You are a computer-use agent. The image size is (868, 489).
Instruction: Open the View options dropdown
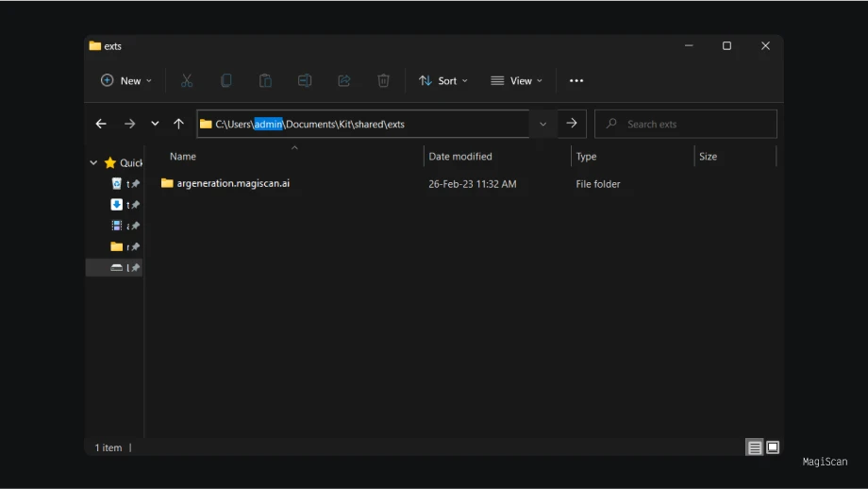pos(516,81)
